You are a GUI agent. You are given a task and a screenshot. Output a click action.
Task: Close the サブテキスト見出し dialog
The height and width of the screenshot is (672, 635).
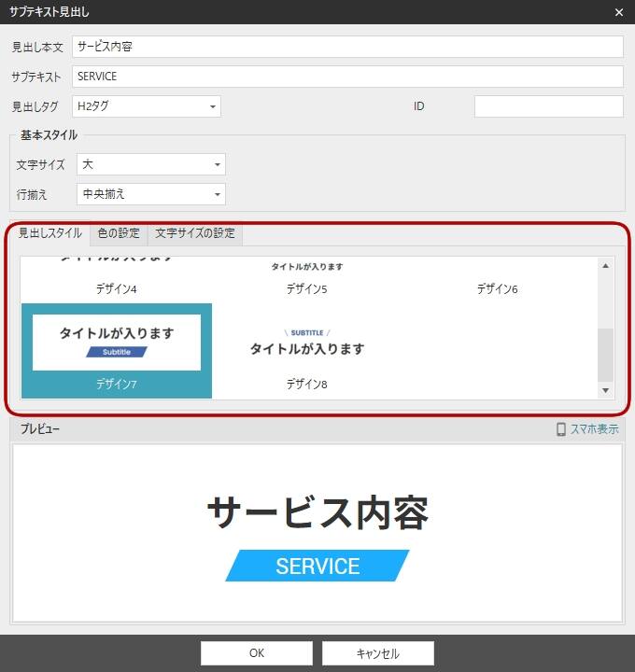point(618,12)
